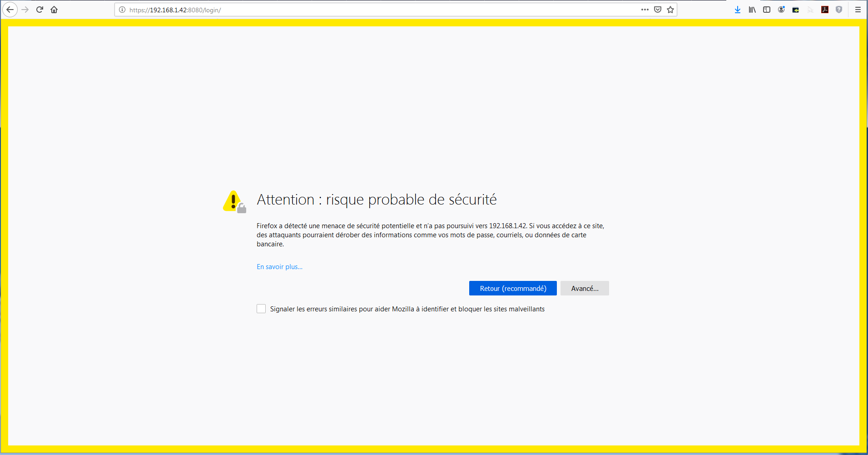Click Retour (recommandé) button
The height and width of the screenshot is (455, 868).
(x=513, y=288)
